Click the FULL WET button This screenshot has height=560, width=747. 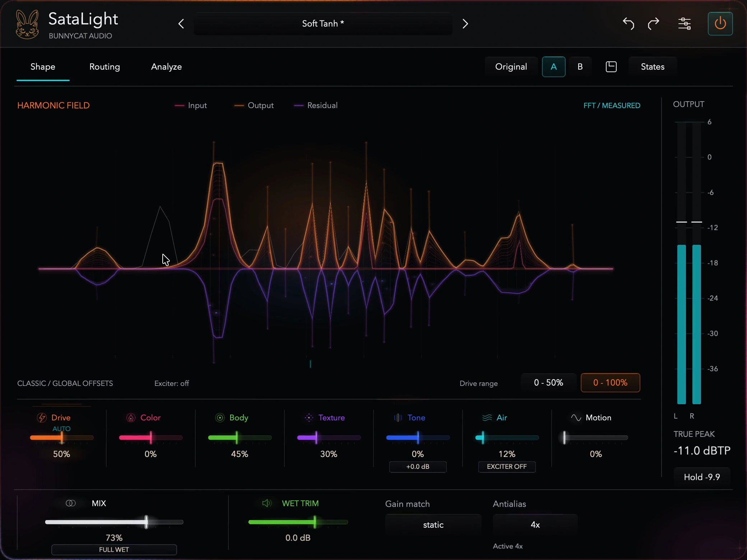[114, 550]
